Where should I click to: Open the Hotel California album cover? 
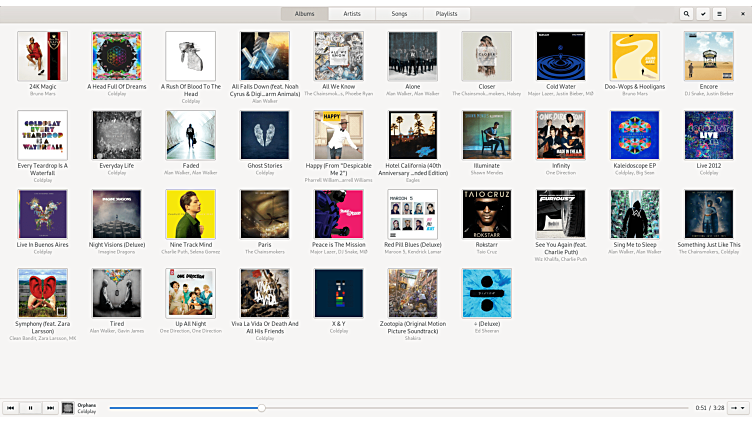413,135
